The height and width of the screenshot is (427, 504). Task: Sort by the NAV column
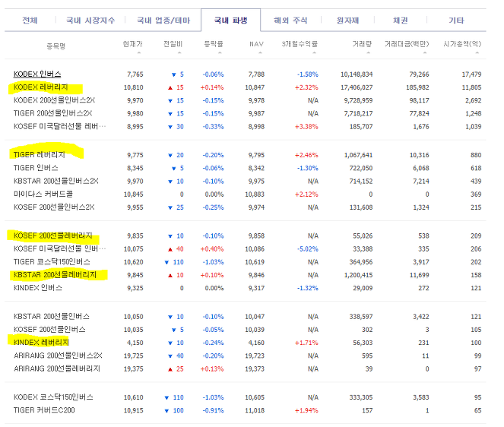(256, 44)
